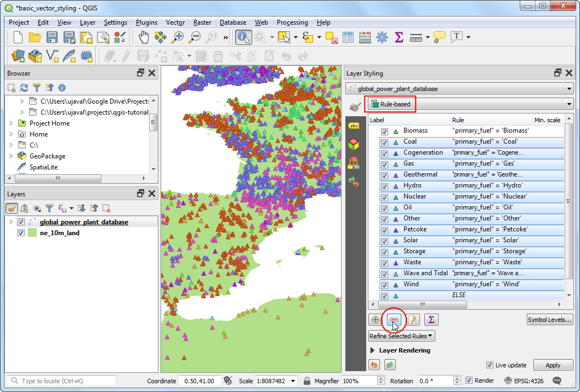The height and width of the screenshot is (392, 580).
Task: Open the Processing menu
Action: [292, 22]
